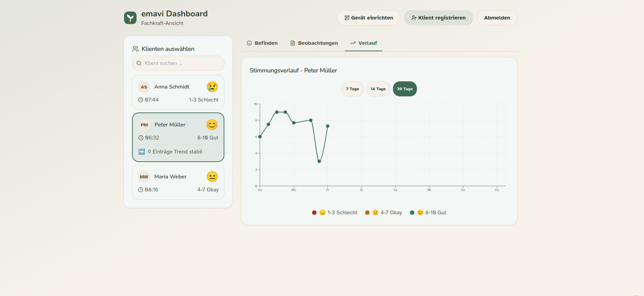Click the '4-7 Okay' label on Maria's card
Screen dimensions: 644x296
[208, 190]
